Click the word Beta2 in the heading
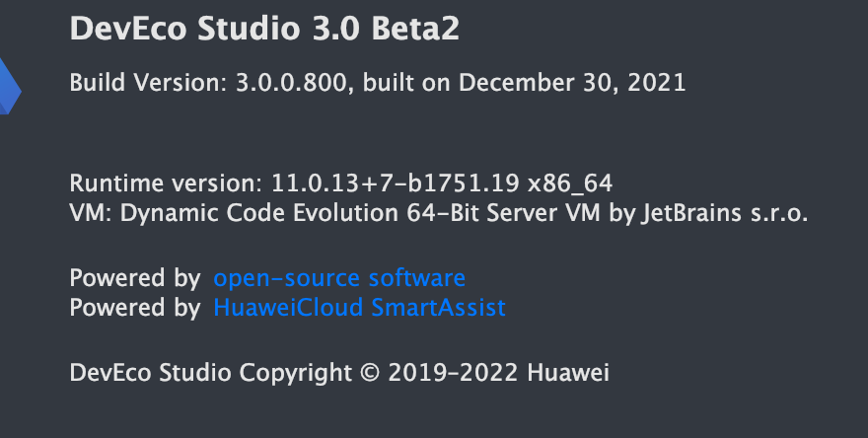 coord(414,30)
